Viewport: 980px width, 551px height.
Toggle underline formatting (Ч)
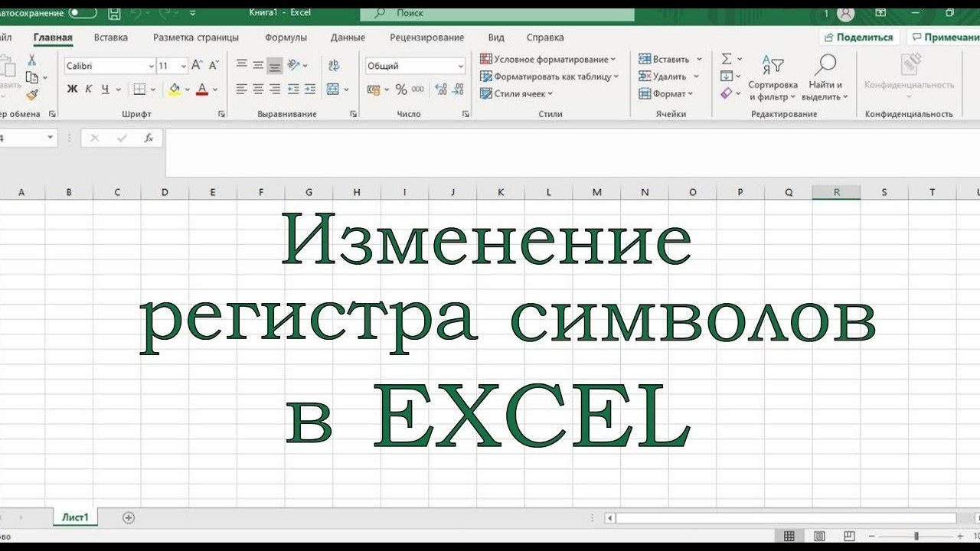pyautogui.click(x=104, y=90)
